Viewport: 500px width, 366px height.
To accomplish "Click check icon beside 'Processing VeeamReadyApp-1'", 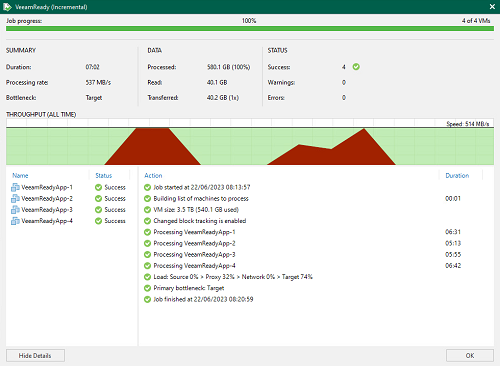I will point(147,232).
